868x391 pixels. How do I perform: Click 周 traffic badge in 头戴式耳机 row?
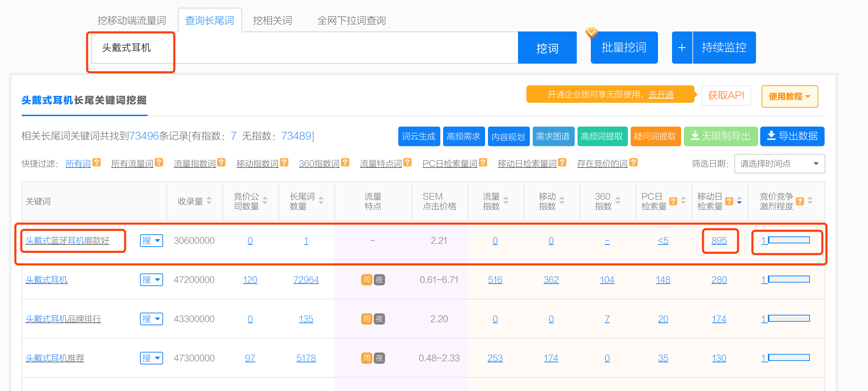366,280
